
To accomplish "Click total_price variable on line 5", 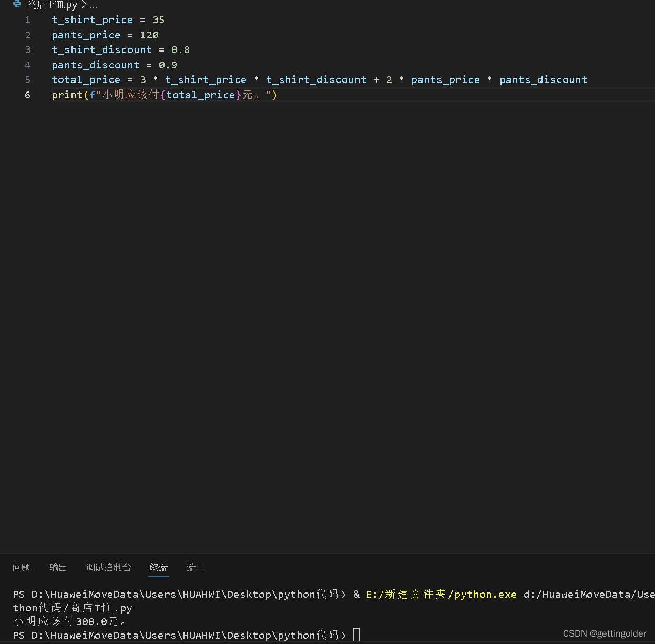I will tap(86, 80).
